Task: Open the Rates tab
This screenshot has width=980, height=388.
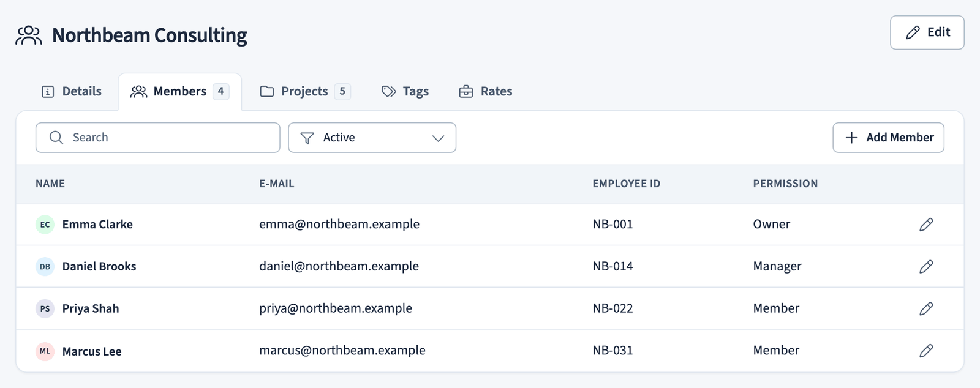Action: [485, 92]
